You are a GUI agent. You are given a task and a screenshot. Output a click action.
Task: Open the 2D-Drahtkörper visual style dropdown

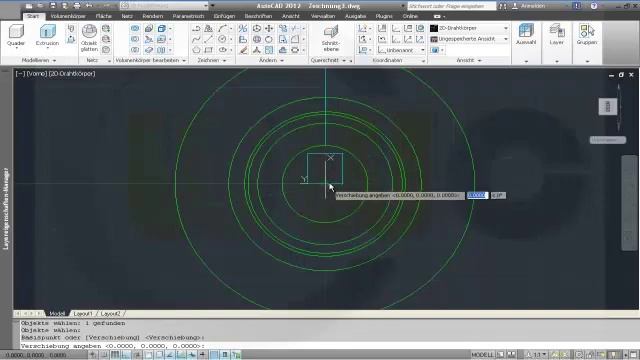coord(469,28)
